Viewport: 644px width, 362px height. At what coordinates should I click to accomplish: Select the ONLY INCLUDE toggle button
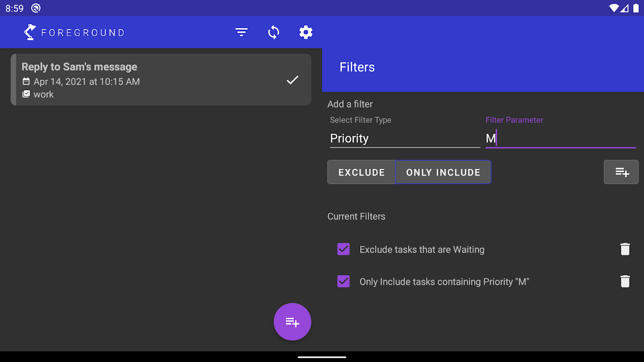443,172
